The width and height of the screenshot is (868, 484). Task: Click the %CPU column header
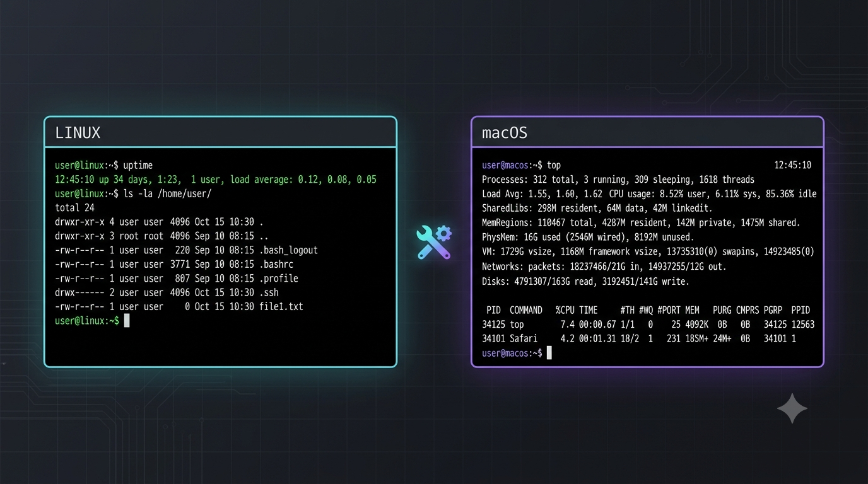565,310
